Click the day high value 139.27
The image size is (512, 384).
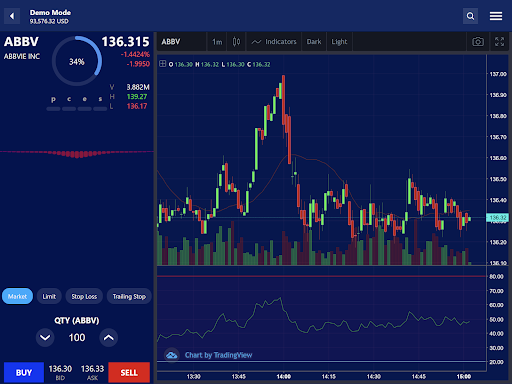tap(137, 97)
